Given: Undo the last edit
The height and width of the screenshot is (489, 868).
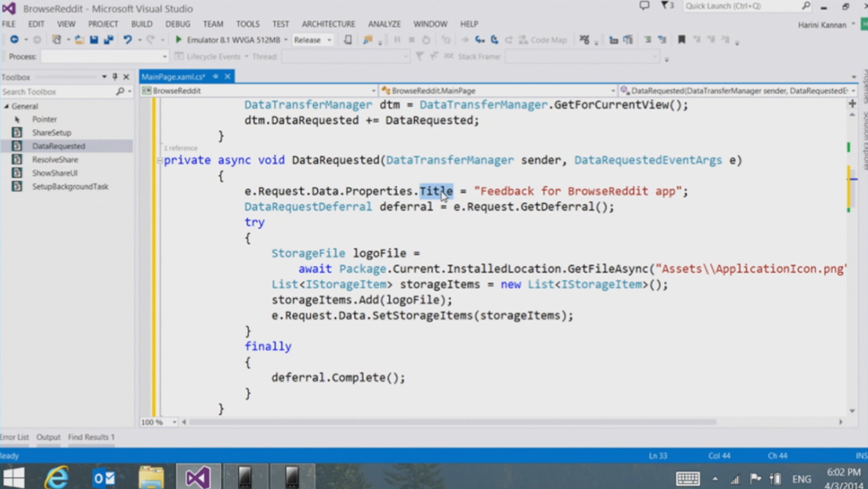Looking at the screenshot, I should point(127,40).
